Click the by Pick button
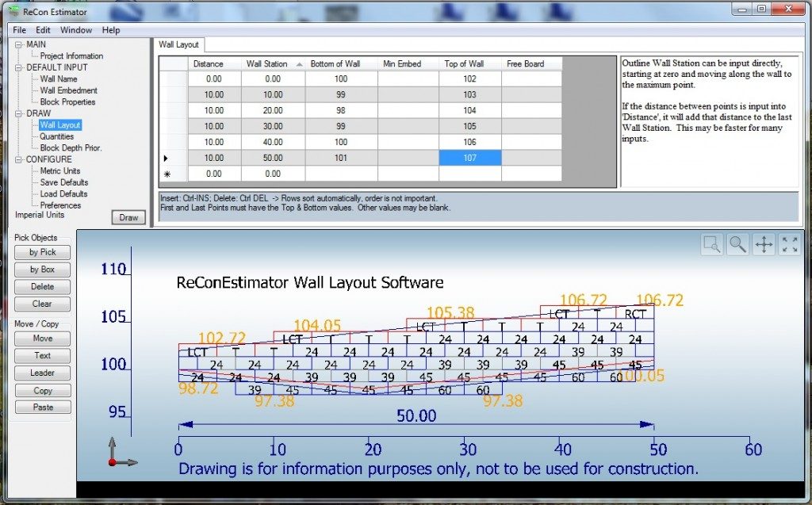The height and width of the screenshot is (505, 812). (x=43, y=252)
